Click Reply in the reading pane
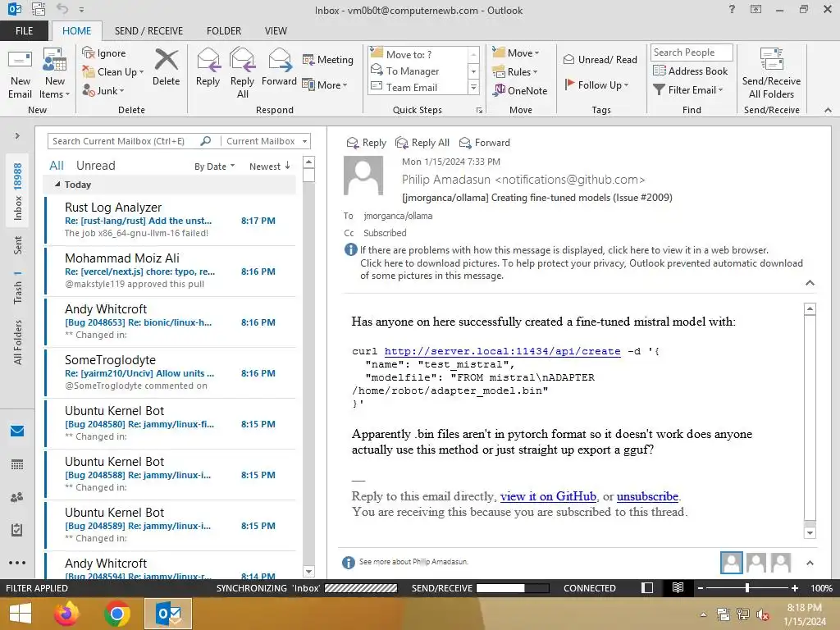This screenshot has height=630, width=840. coord(367,143)
